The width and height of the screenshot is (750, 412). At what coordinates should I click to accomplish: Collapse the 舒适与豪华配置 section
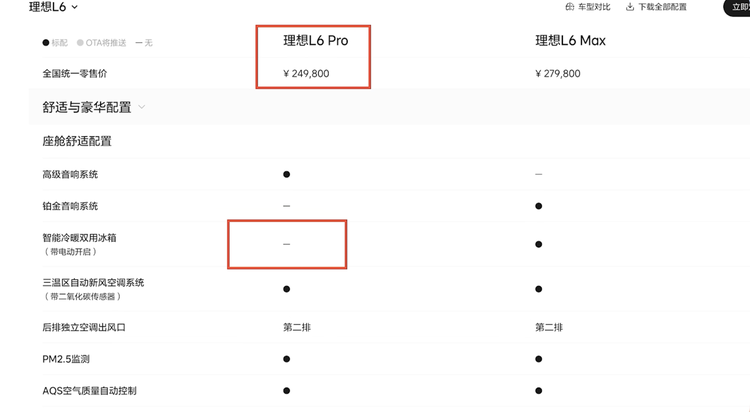pyautogui.click(x=142, y=107)
